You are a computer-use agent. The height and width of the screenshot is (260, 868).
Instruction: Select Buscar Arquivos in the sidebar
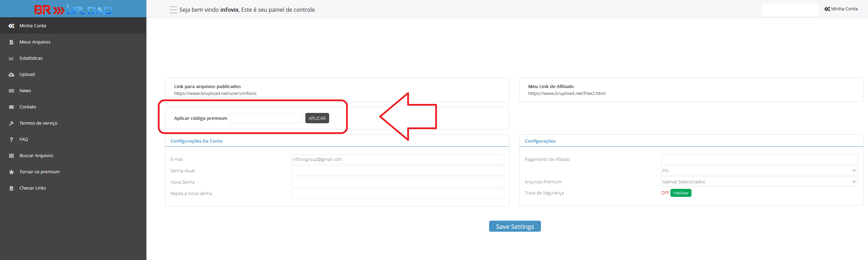(x=36, y=156)
